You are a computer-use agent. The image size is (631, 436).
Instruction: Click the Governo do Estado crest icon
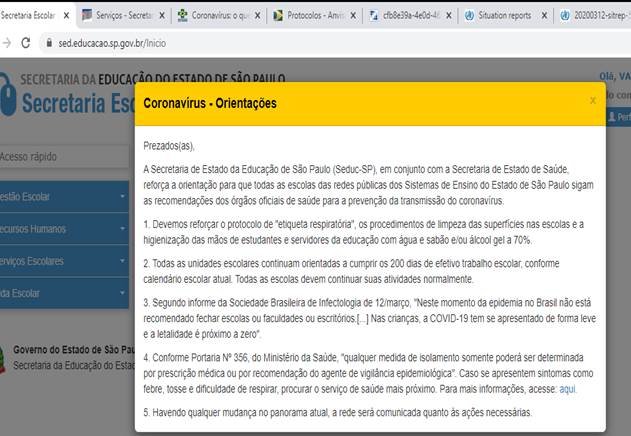tap(2, 359)
